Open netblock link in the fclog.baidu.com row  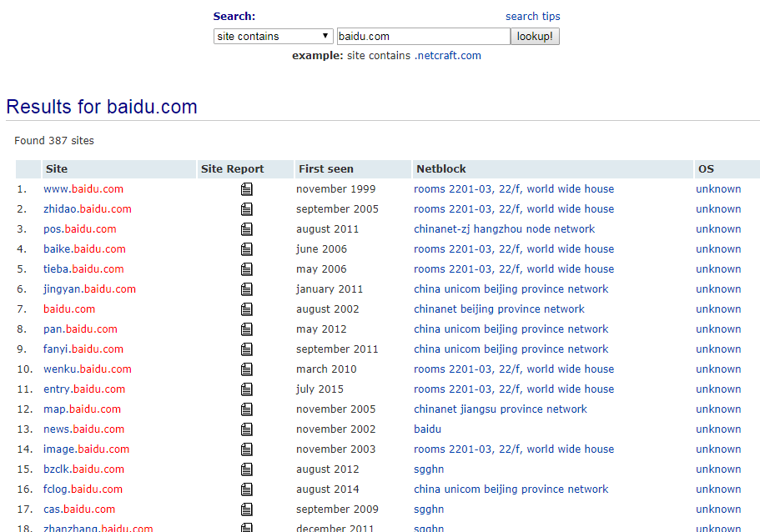pos(511,489)
